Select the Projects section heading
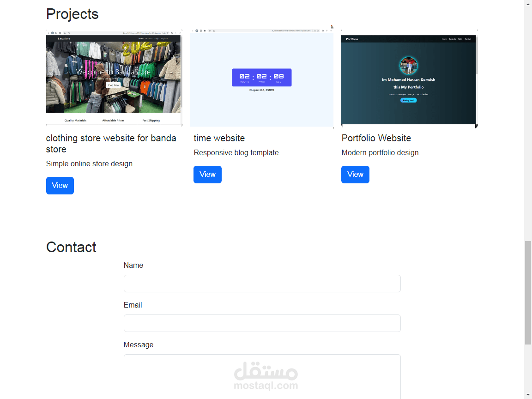Screen dimensions: 532x399 coord(72,14)
